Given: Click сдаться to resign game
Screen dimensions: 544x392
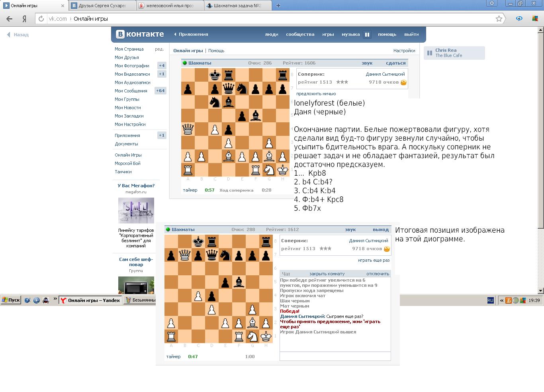Looking at the screenshot, I should tap(396, 63).
